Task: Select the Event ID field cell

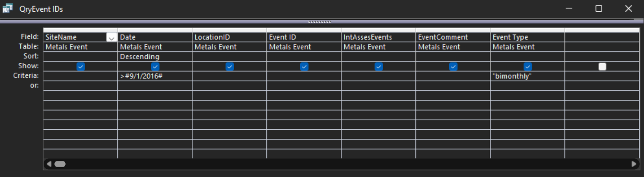Action: pyautogui.click(x=304, y=37)
